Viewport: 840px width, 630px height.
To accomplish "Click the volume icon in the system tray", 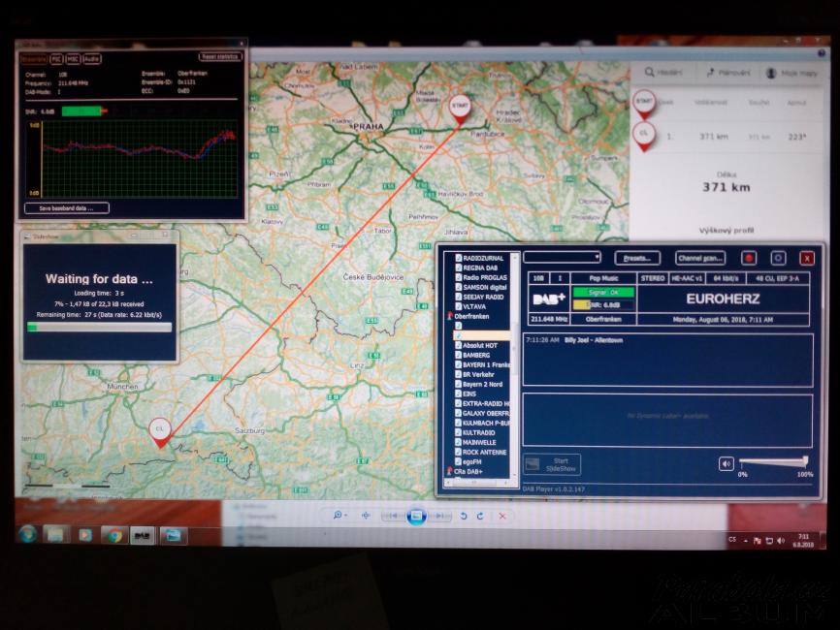I will (781, 541).
